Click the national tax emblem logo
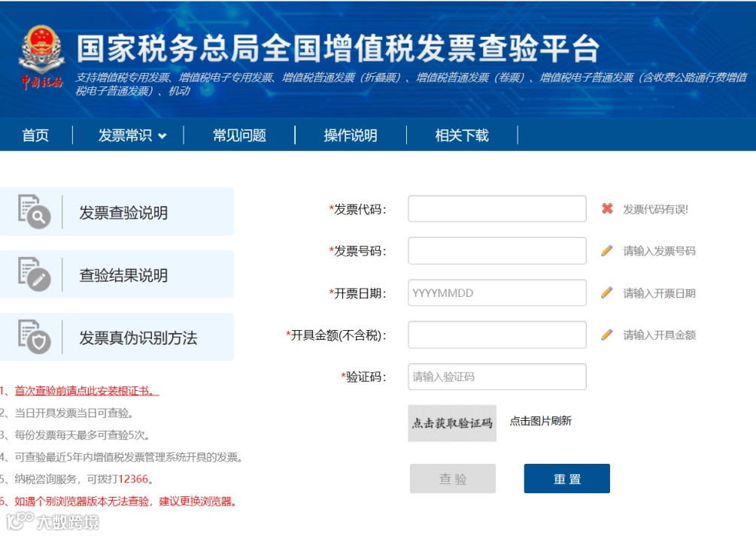756x536 pixels. (41, 58)
